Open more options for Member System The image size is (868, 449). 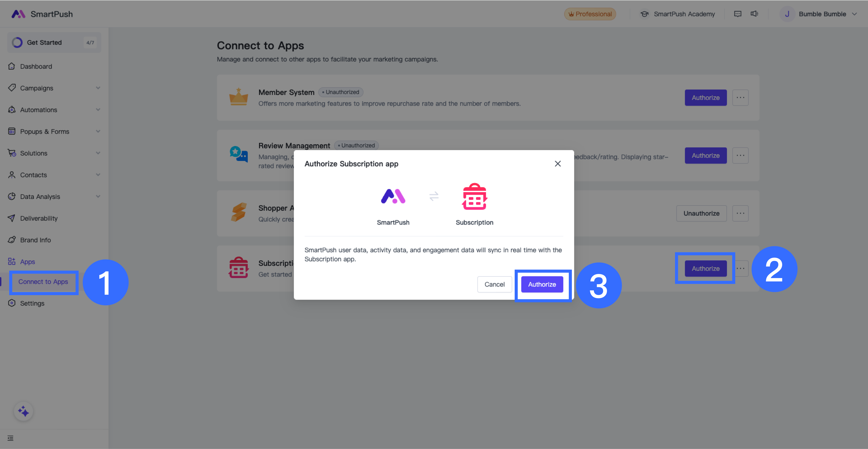pos(740,97)
